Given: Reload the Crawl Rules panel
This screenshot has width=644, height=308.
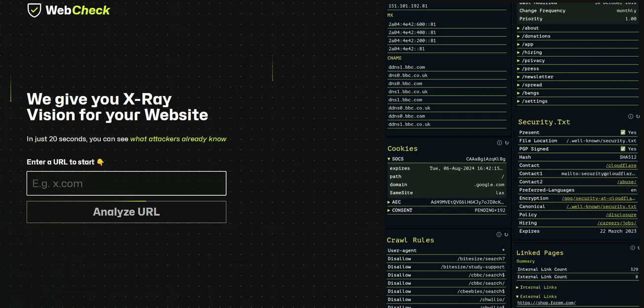Looking at the screenshot, I should (x=507, y=235).
